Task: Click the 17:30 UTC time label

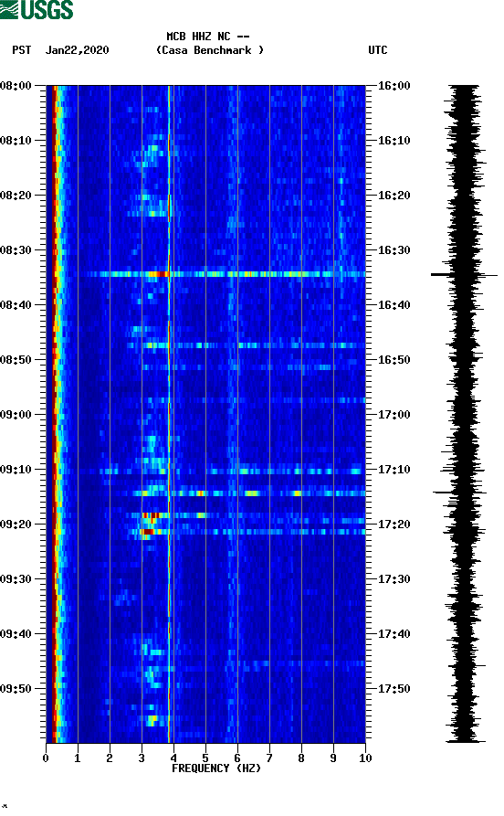Action: click(x=394, y=579)
